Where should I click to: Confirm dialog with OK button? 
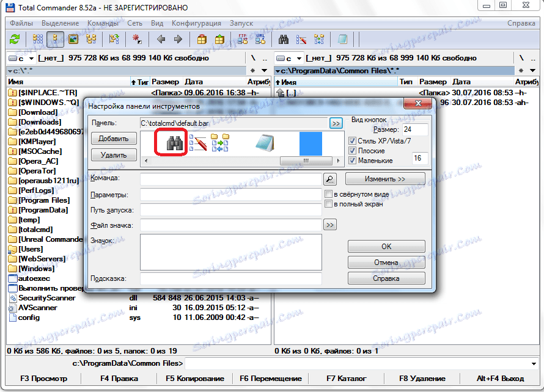[x=386, y=247]
